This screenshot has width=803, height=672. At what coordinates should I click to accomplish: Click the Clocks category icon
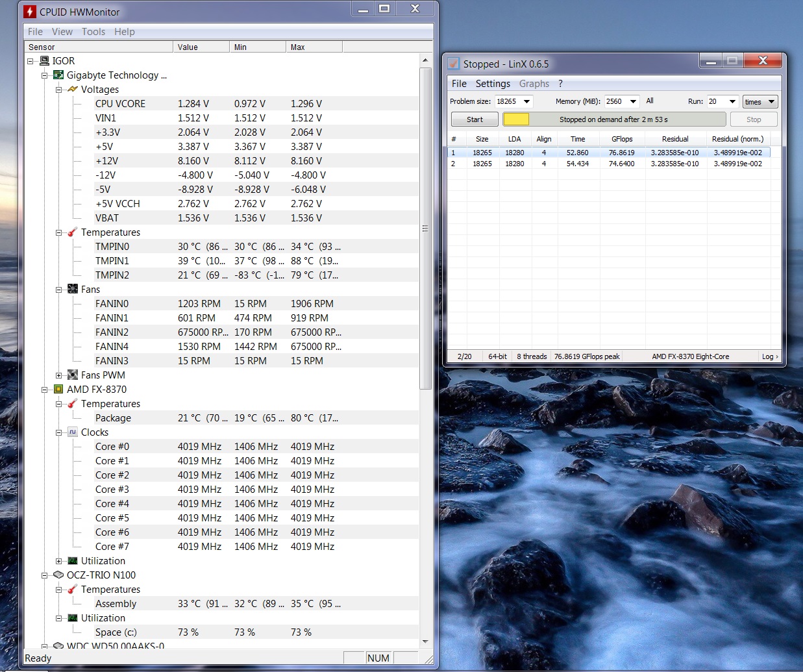[x=73, y=432]
